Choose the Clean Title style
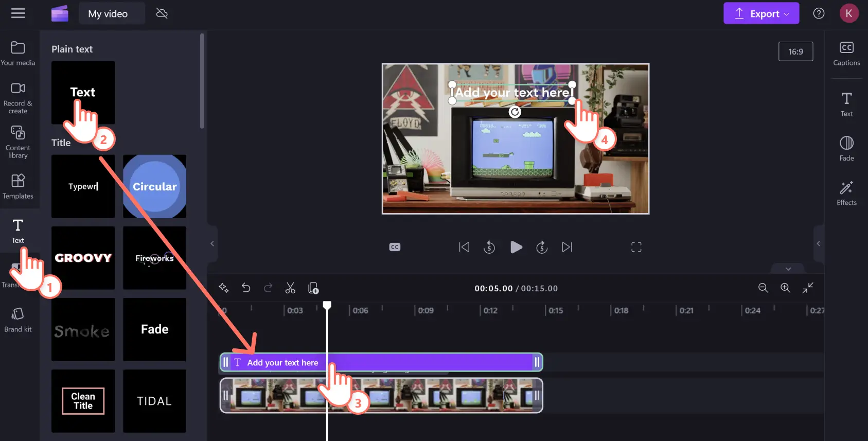Viewport: 868px width, 441px height. tap(83, 401)
